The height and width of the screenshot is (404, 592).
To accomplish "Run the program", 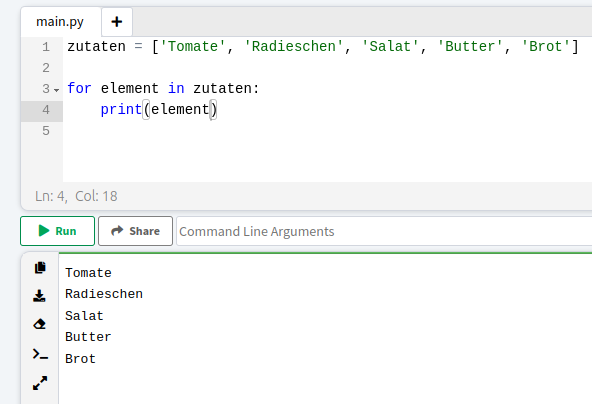I will click(x=57, y=231).
